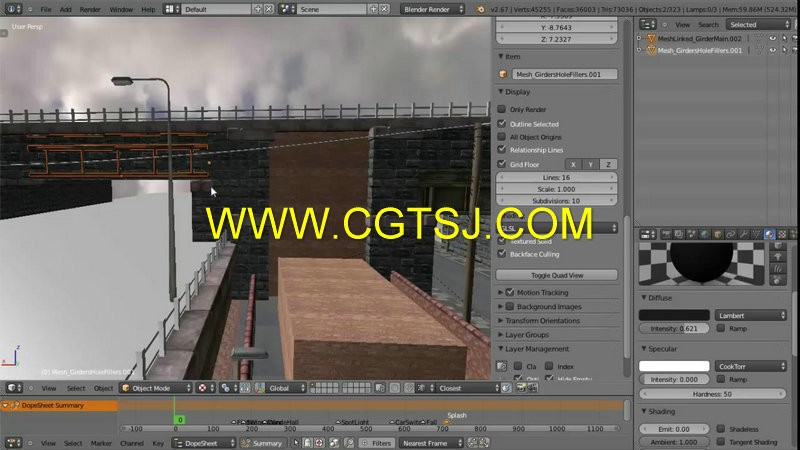Toggle the grid floor Y axis button
The width and height of the screenshot is (800, 450).
(x=591, y=164)
